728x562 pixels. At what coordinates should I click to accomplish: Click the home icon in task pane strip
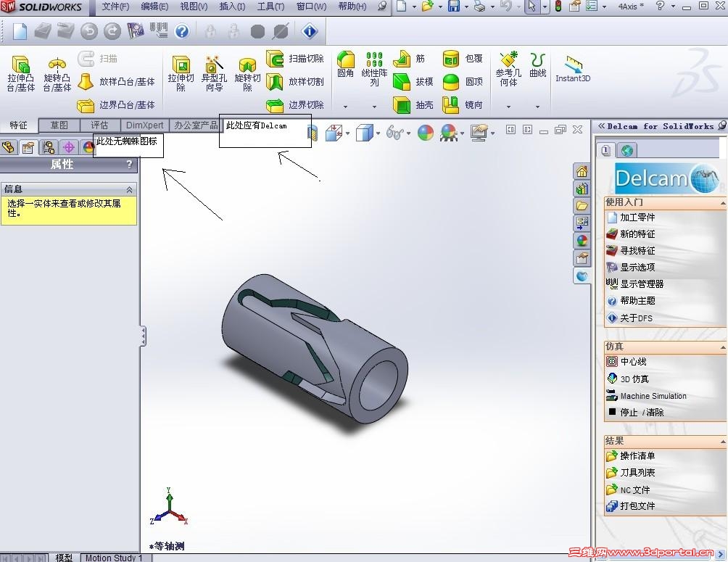pyautogui.click(x=582, y=171)
